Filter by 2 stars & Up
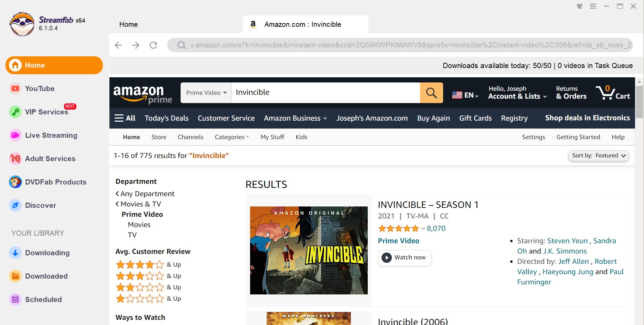 (148, 287)
